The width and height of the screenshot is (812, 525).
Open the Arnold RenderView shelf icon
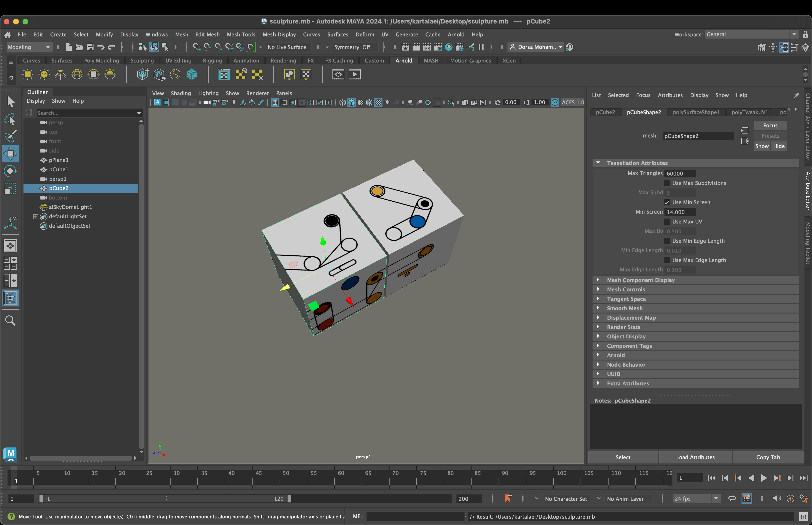pyautogui.click(x=338, y=74)
